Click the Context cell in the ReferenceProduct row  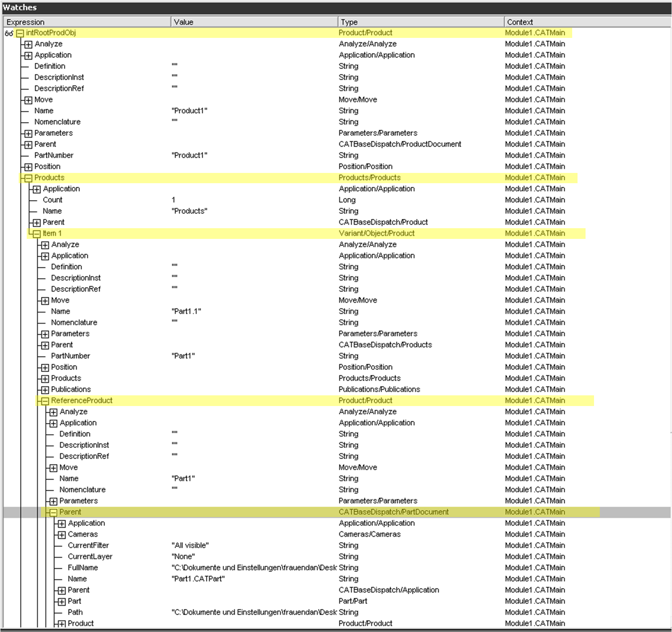point(535,400)
